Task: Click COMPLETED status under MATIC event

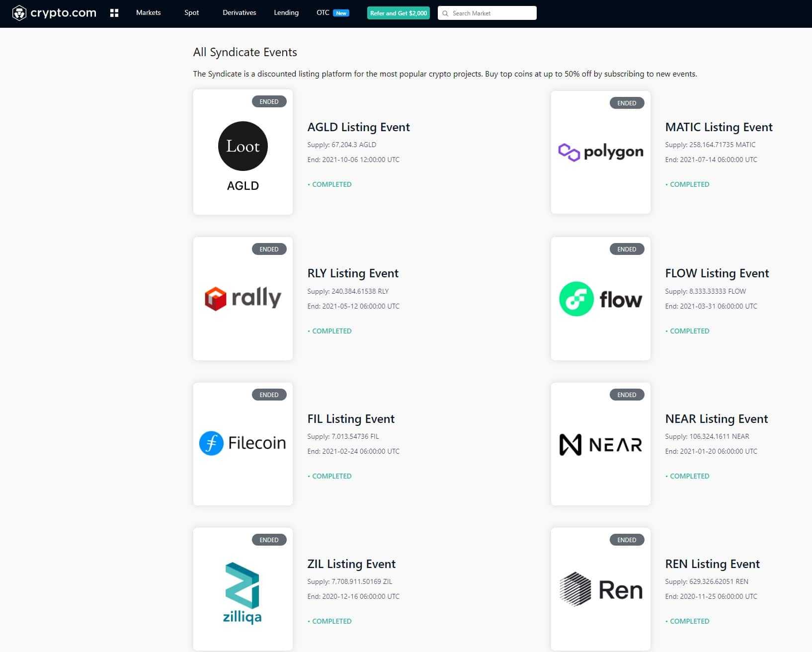Action: (687, 184)
